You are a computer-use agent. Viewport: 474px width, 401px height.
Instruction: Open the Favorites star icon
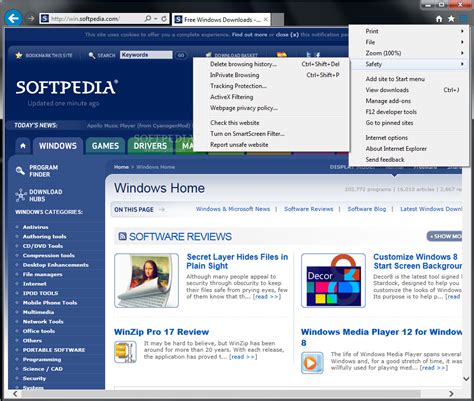point(451,19)
